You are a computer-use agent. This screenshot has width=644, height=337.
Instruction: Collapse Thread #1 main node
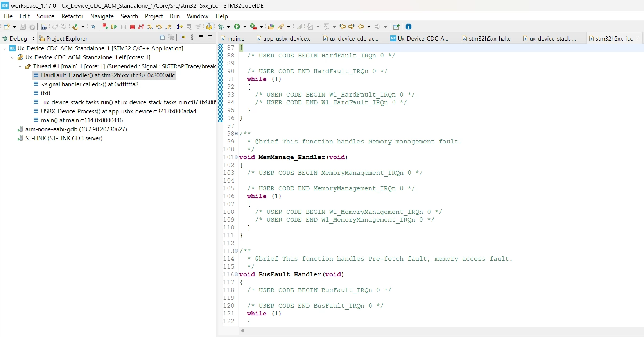pos(20,66)
